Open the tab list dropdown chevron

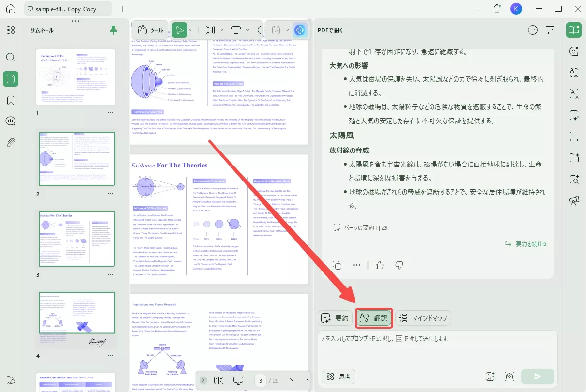click(x=478, y=9)
